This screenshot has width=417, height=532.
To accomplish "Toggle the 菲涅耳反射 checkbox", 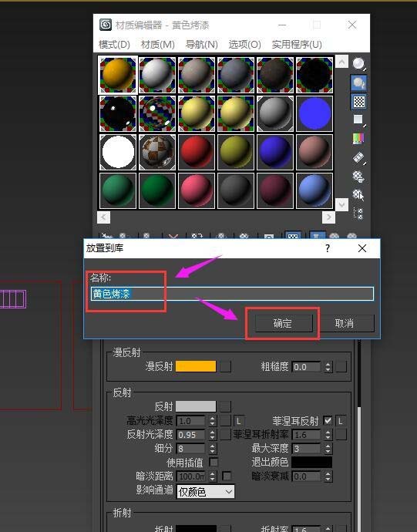I will click(328, 421).
